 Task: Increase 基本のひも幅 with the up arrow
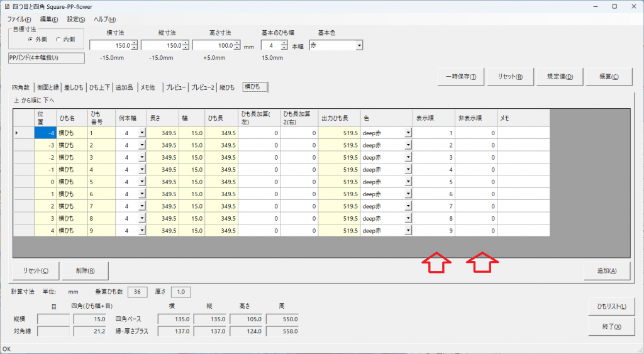click(284, 43)
